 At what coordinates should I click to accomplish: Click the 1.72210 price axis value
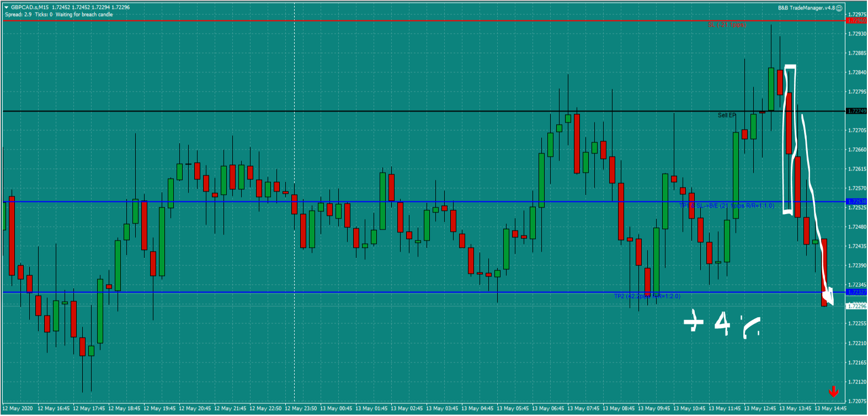[x=857, y=343]
